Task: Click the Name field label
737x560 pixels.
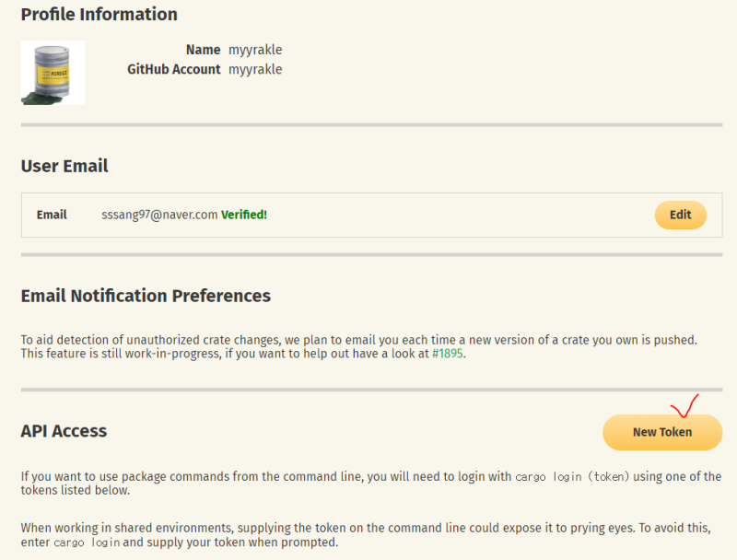Action: click(203, 50)
